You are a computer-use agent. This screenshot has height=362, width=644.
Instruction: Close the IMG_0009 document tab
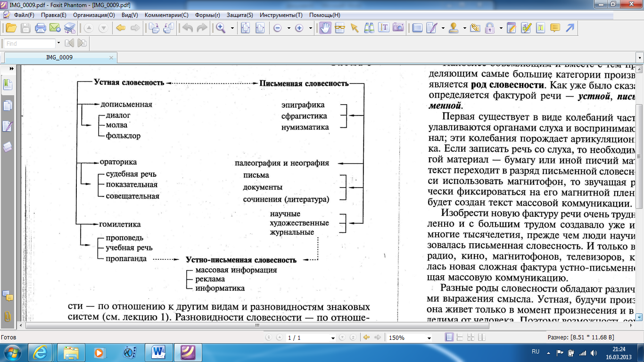coord(111,58)
